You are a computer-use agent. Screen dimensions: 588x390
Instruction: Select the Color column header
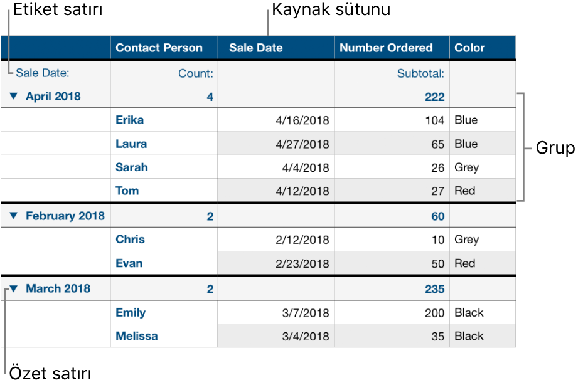pos(470,48)
